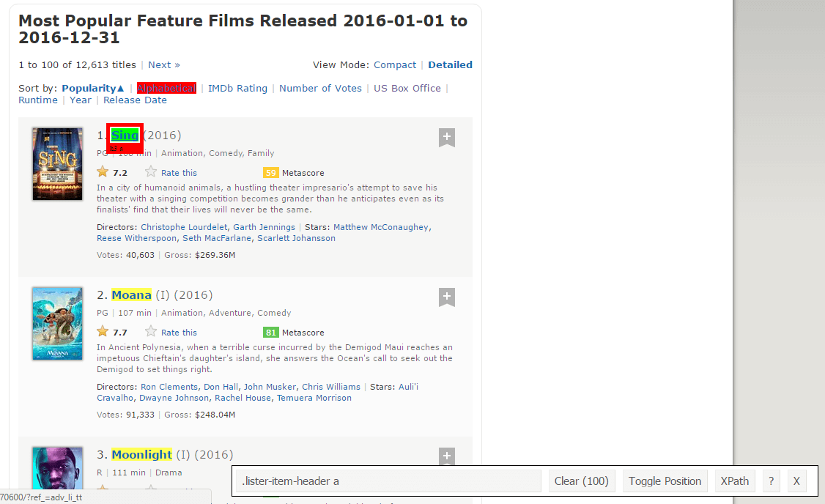
Task: Click the yellow 59 Metascore badge
Action: coord(270,173)
